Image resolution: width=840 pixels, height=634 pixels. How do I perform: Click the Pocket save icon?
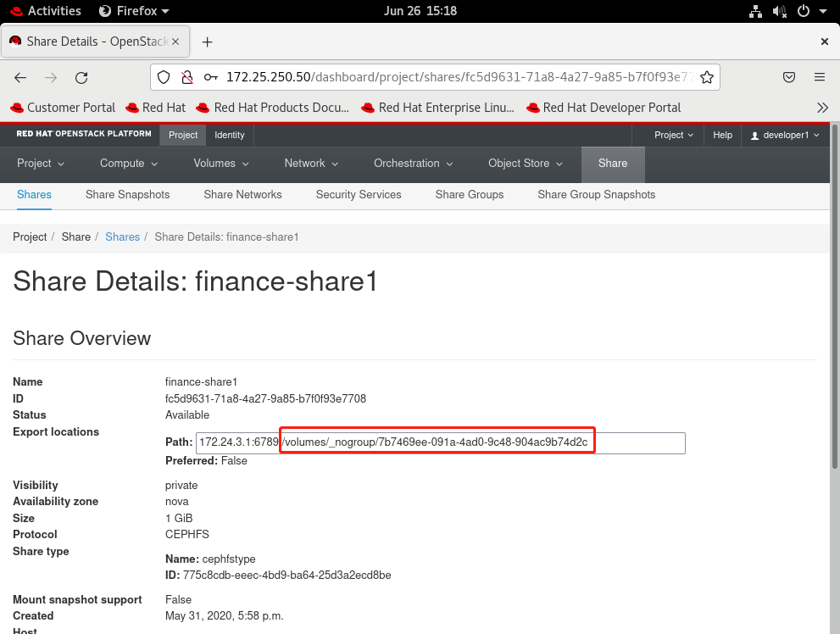coord(788,77)
